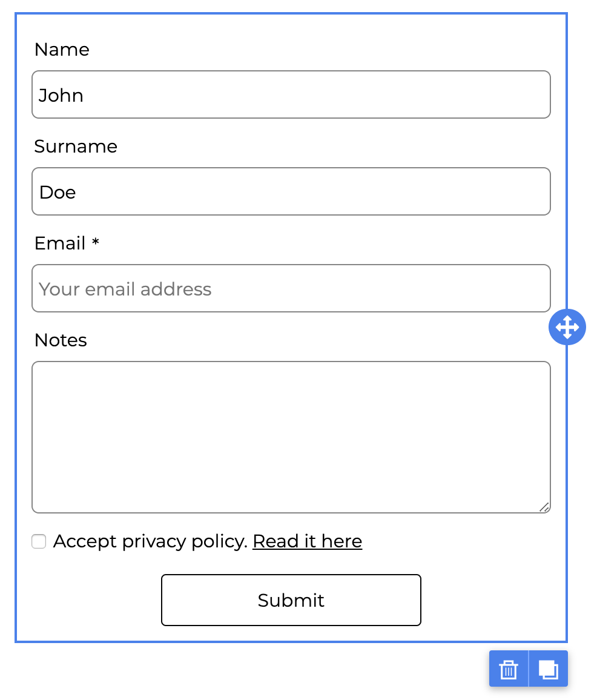Image resolution: width=597 pixels, height=700 pixels.
Task: Click the Name field label
Action: coord(62,50)
